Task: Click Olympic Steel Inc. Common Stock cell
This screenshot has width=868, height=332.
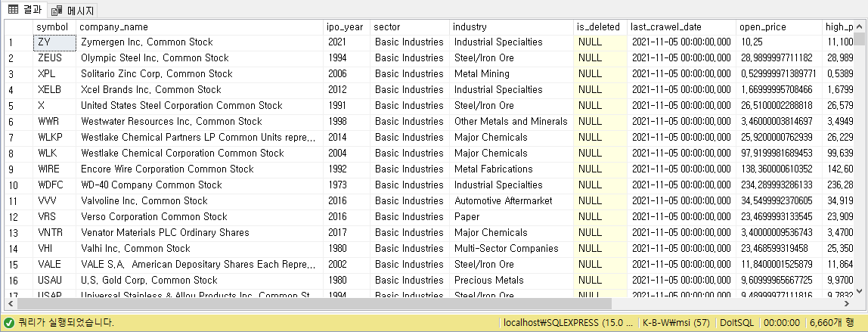Action: [200, 58]
